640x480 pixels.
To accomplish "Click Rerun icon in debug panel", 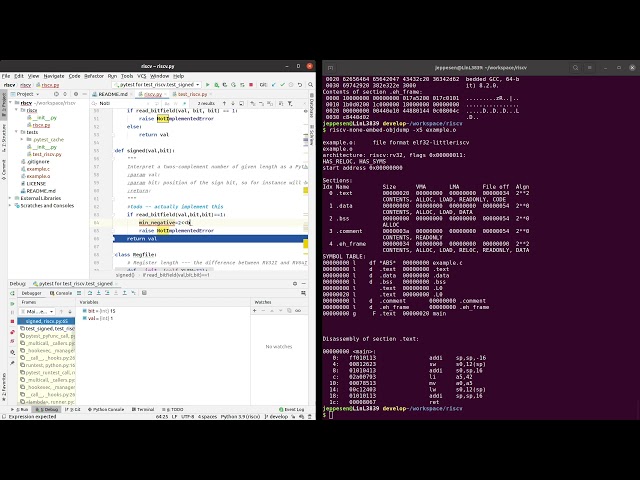I will [x=12, y=293].
